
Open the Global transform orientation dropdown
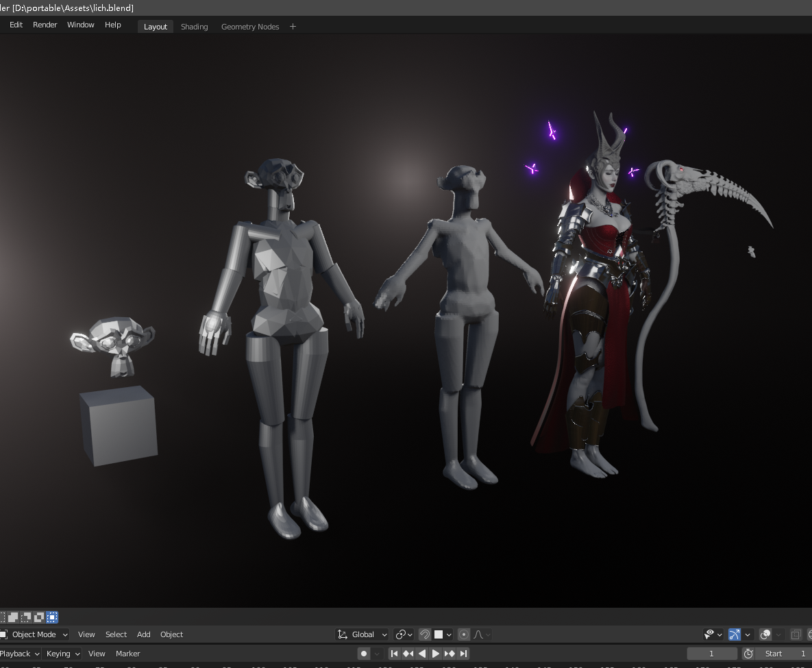362,634
